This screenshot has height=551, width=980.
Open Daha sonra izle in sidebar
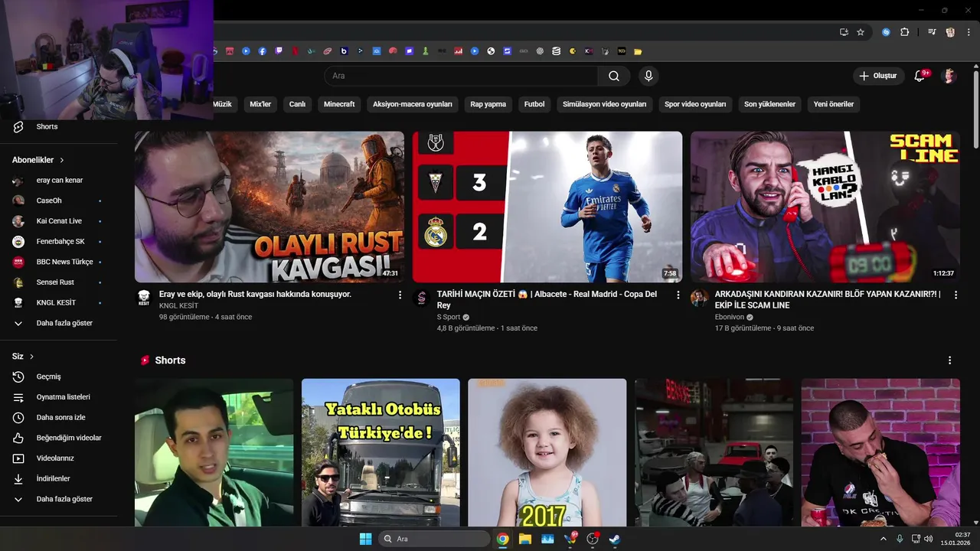tap(59, 418)
